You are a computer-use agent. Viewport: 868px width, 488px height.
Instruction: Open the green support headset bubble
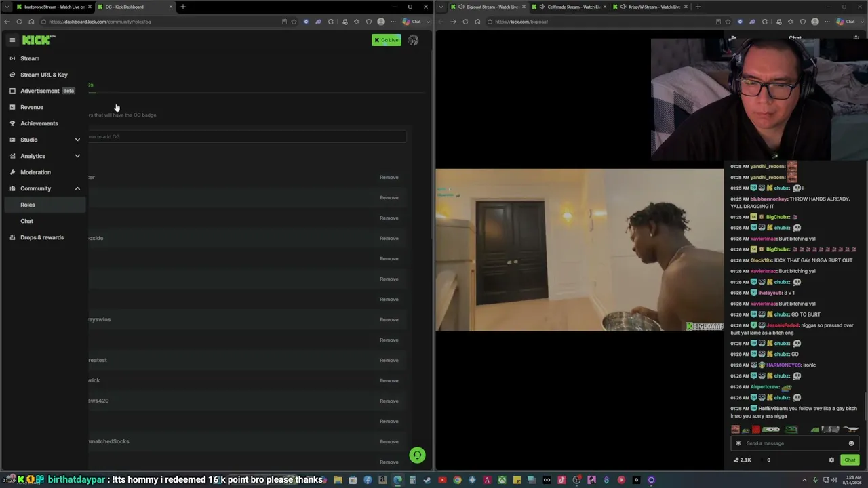(x=417, y=455)
